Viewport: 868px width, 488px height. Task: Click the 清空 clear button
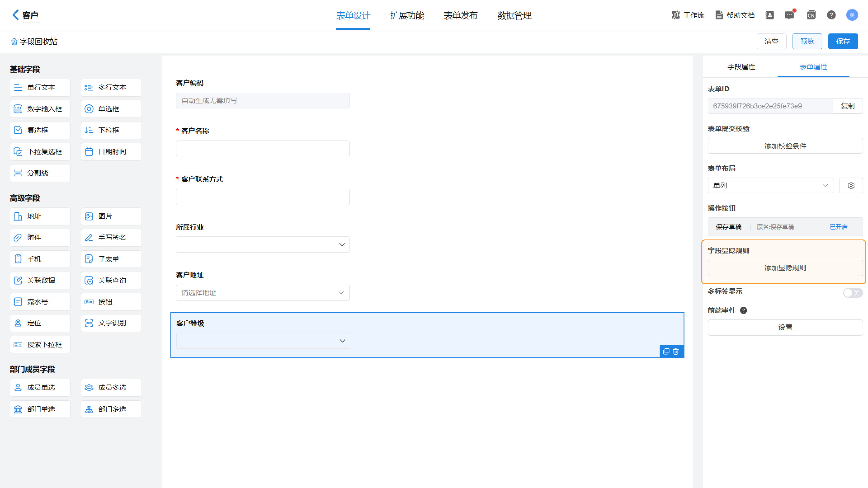pos(771,41)
